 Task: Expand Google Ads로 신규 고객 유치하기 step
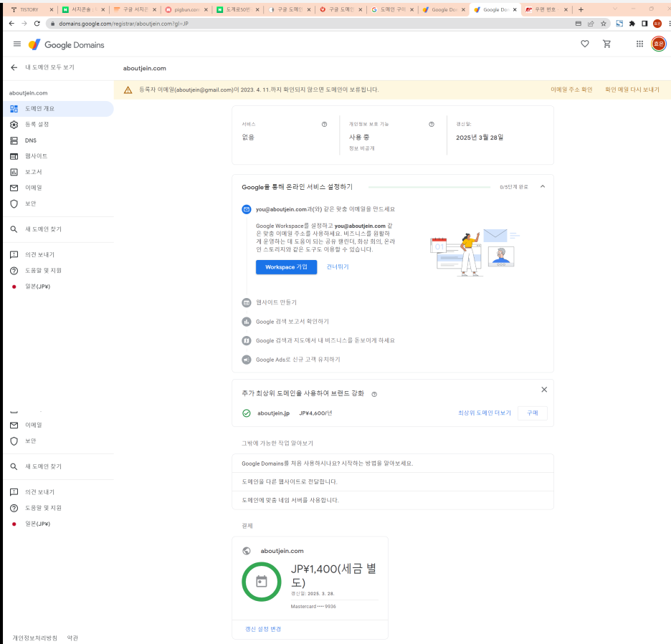298,360
